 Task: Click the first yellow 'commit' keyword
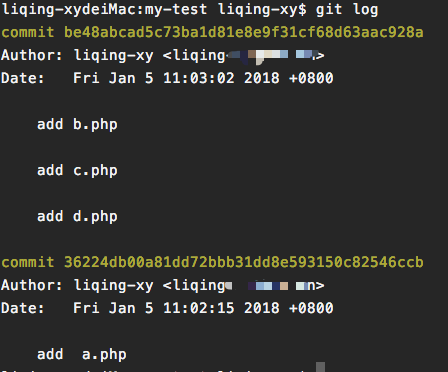pos(28,32)
